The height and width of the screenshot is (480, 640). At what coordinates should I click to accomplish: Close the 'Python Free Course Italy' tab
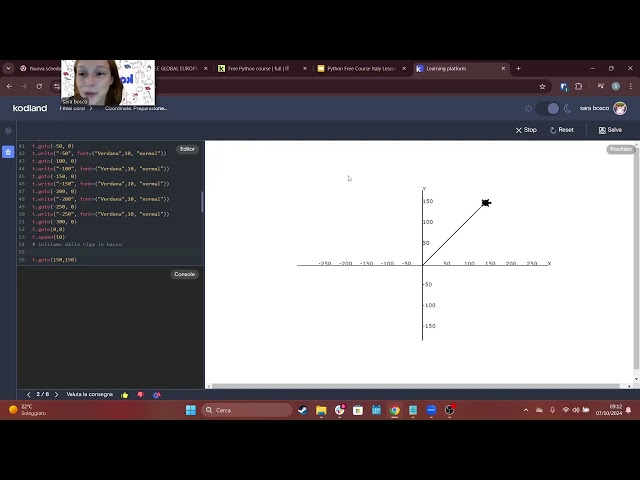(404, 69)
